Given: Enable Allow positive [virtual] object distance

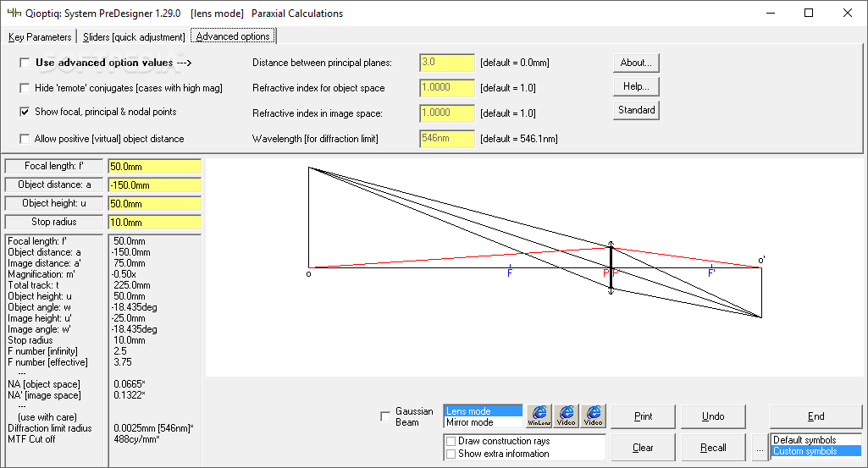Looking at the screenshot, I should [25, 139].
